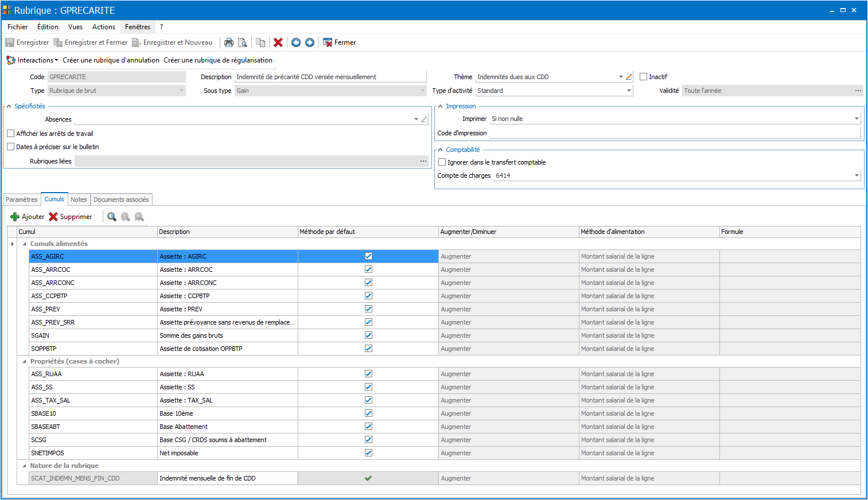Collapse the Cumuls alimentés group
This screenshot has width=868, height=500.
[x=25, y=244]
